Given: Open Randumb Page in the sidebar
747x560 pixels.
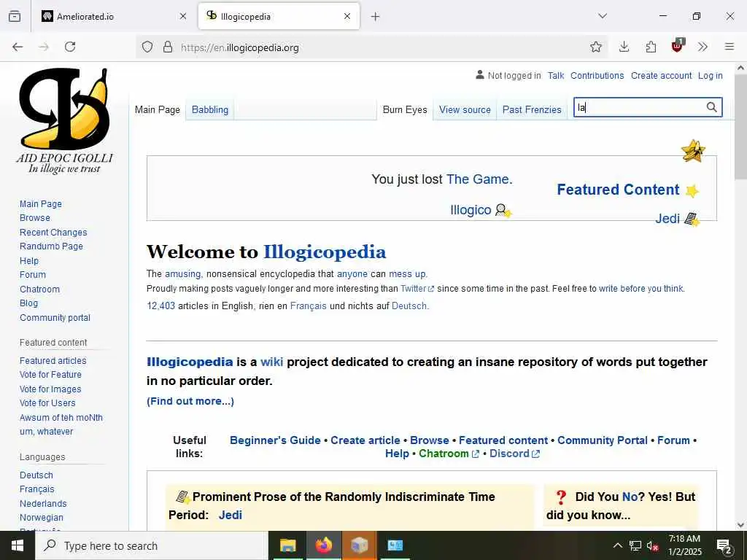Looking at the screenshot, I should 51,246.
